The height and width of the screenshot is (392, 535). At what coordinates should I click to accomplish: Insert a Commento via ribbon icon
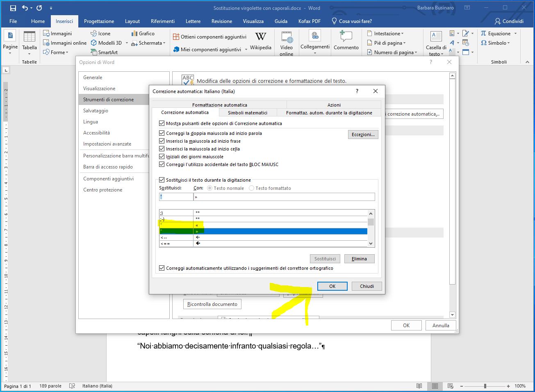(346, 37)
